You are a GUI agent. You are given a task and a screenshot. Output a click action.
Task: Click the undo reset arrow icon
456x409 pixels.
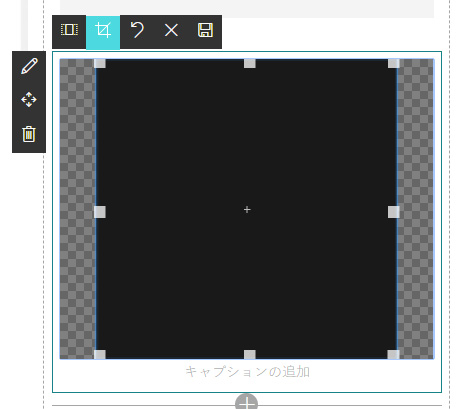point(137,30)
